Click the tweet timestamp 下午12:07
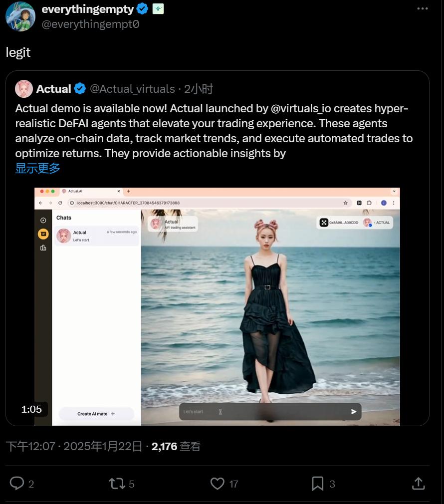The image size is (444, 504). pos(30,446)
